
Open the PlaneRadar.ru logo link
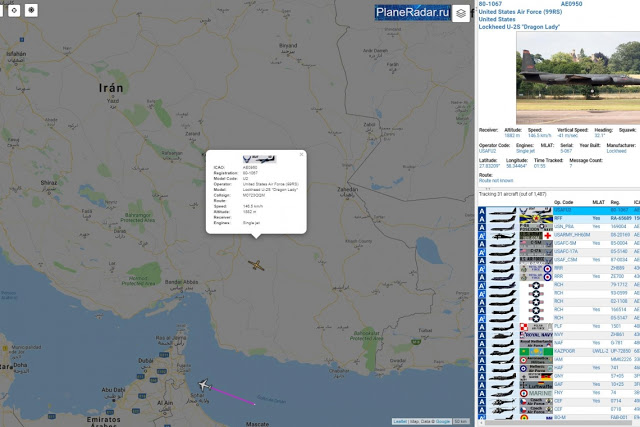413,13
